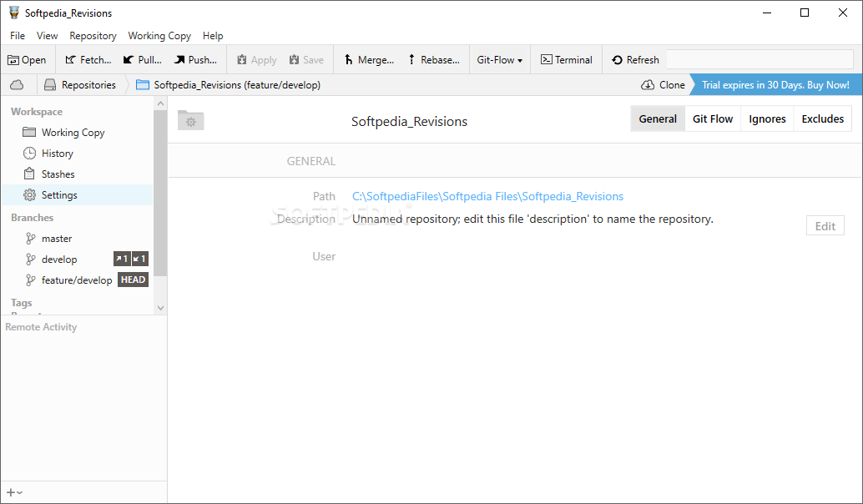Select Stashes in sidebar
863x504 pixels.
pyautogui.click(x=77, y=174)
